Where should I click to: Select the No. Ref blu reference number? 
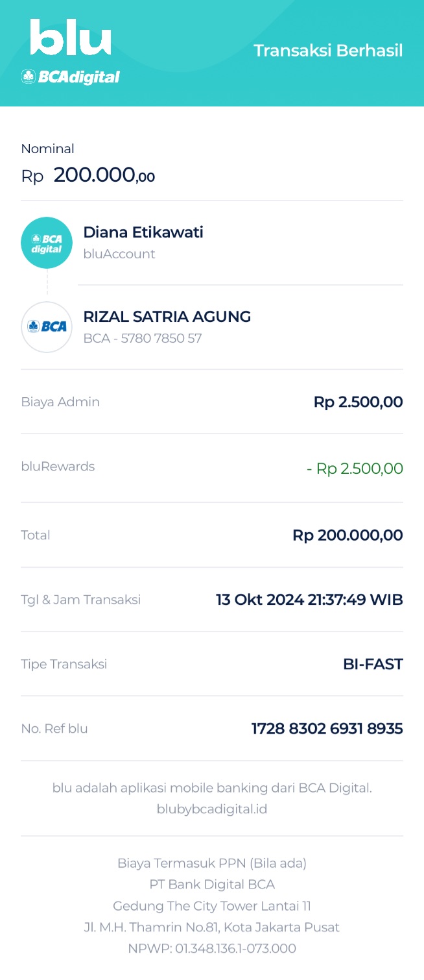point(327,729)
